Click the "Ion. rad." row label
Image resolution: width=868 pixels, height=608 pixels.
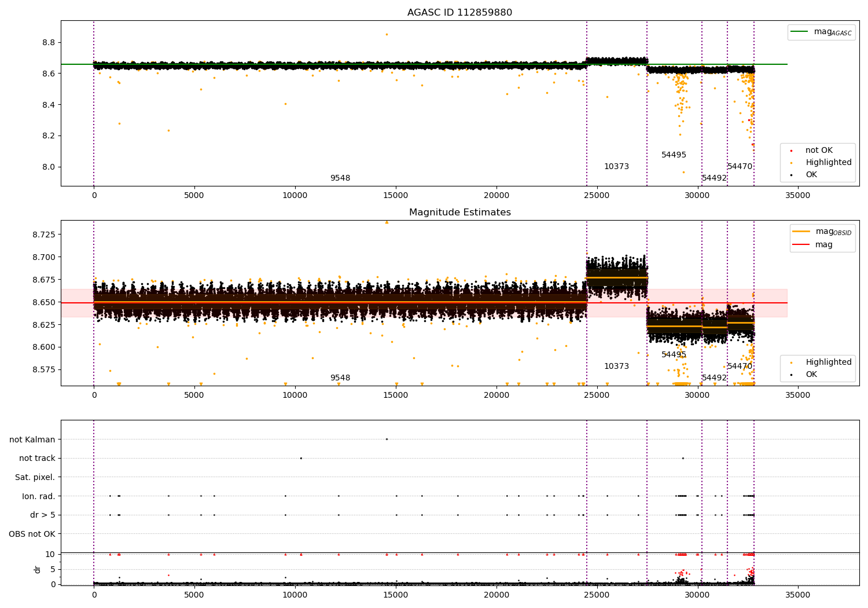(39, 496)
